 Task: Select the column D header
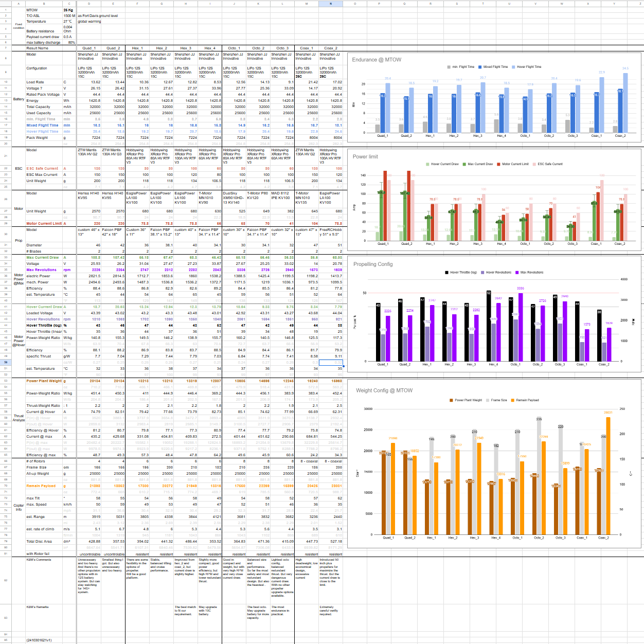click(88, 4)
